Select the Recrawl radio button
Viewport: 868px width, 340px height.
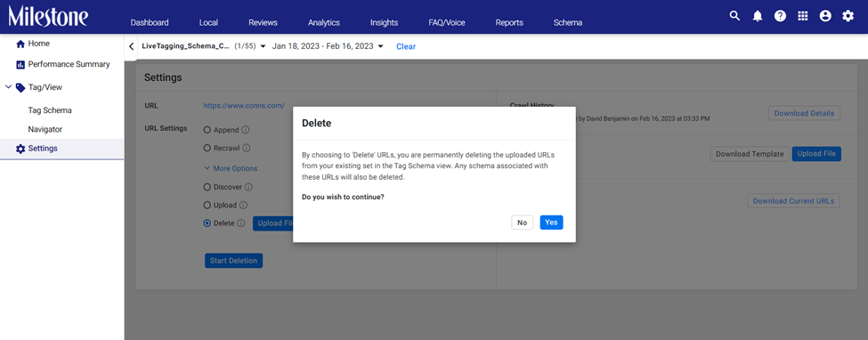pos(207,149)
